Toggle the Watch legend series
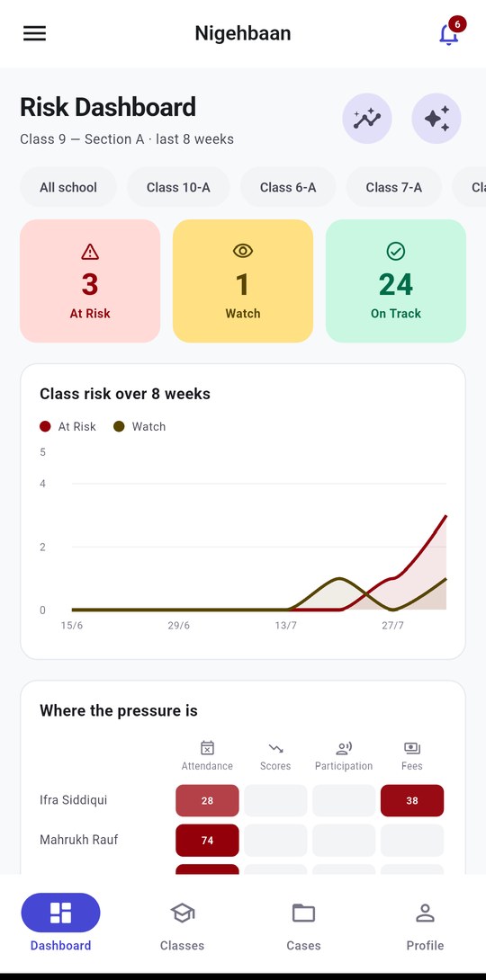486x980 pixels. coord(139,426)
